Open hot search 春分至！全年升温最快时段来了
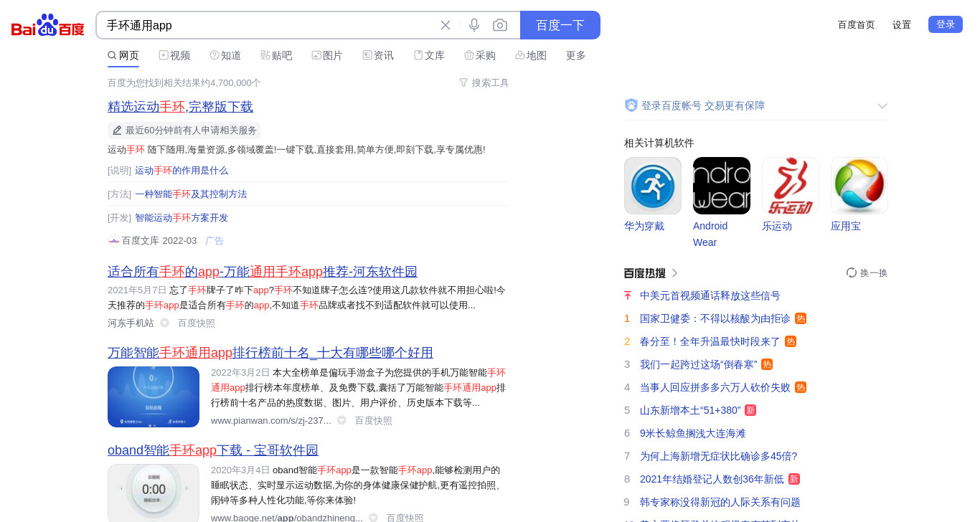 710,341
